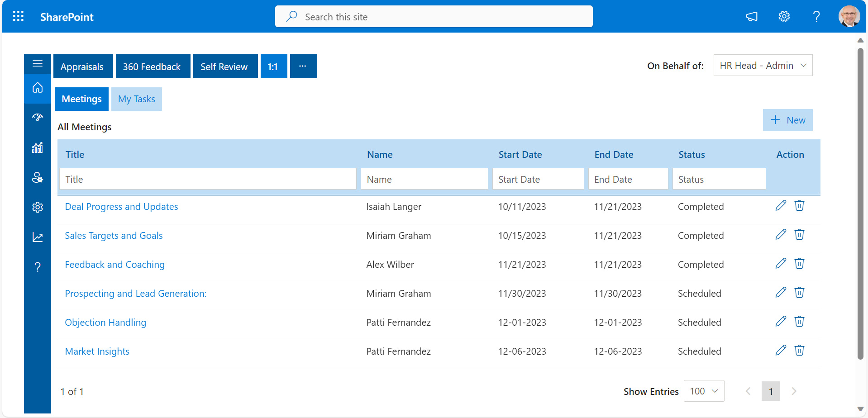Sort by Status column header
Screen dimensions: 868x418
point(692,155)
